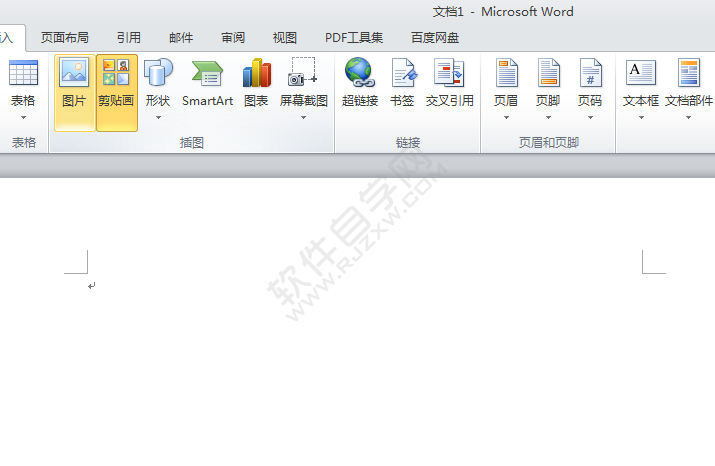715x466 pixels.
Task: Place cursor at the document's first paragraph mark
Action: pyautogui.click(x=92, y=286)
